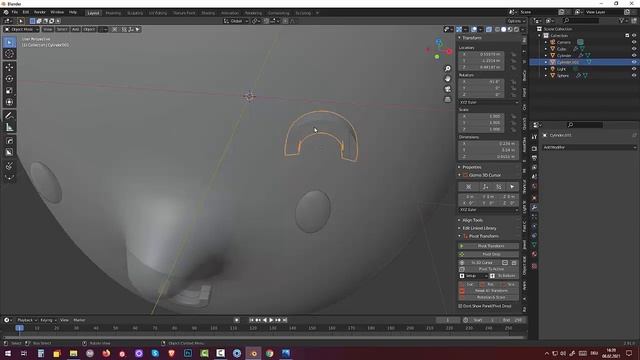This screenshot has height=360, width=640.
Task: Open the Global transform orientation dropdown
Action: (x=236, y=21)
